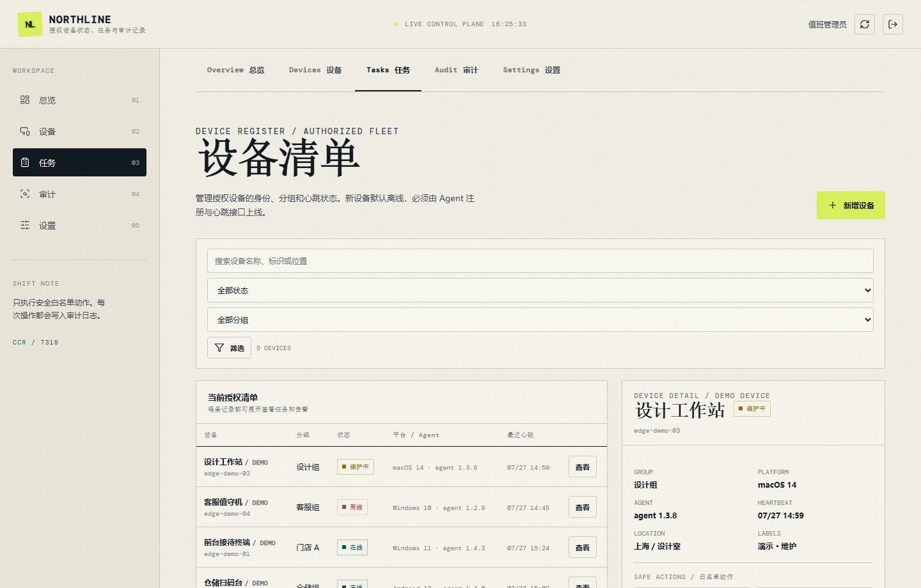Image resolution: width=921 pixels, height=588 pixels.
Task: View details for 设计工作站 row
Action: coord(583,467)
